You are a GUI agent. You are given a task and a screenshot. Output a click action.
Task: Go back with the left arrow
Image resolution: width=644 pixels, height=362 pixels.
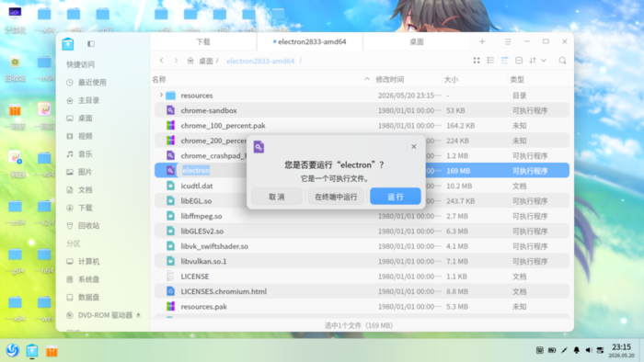point(161,61)
